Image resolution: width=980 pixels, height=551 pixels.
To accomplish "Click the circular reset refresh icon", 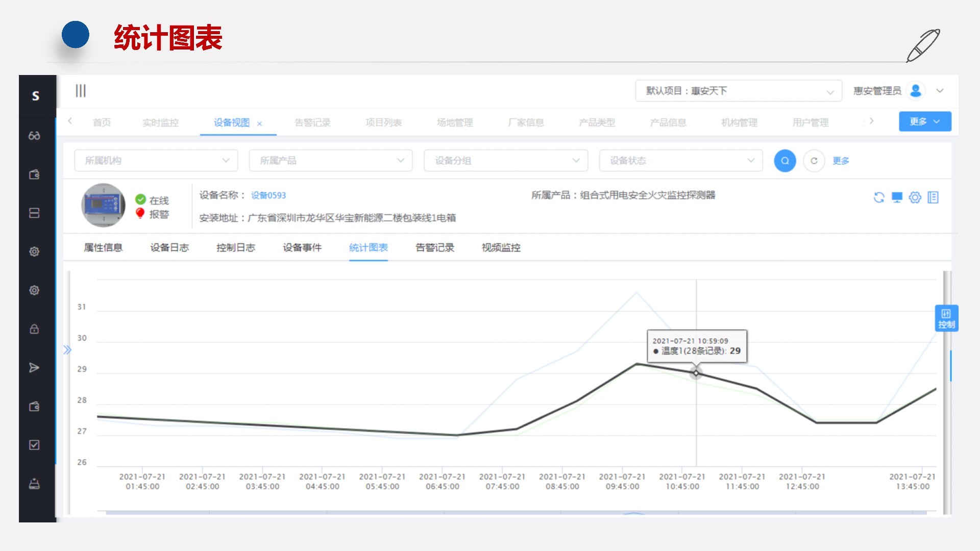I will pos(814,161).
